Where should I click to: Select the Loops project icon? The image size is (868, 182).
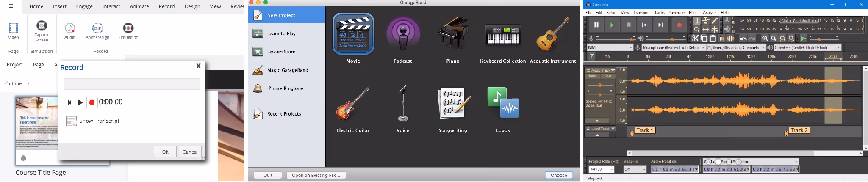pos(503,103)
